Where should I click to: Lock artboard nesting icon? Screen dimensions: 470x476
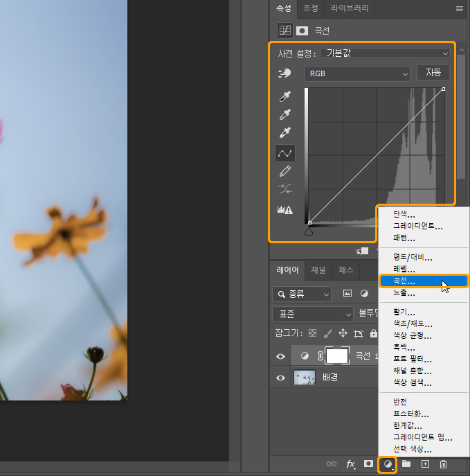[x=359, y=334]
